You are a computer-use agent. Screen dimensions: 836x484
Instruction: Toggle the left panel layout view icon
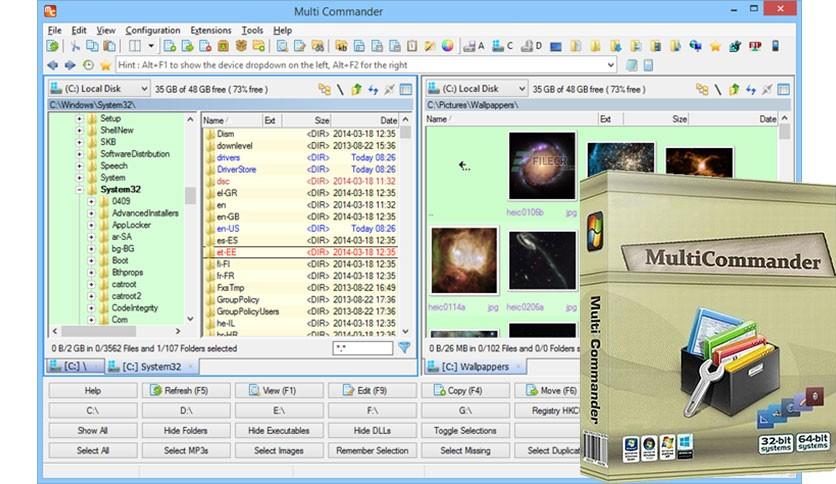[406, 89]
